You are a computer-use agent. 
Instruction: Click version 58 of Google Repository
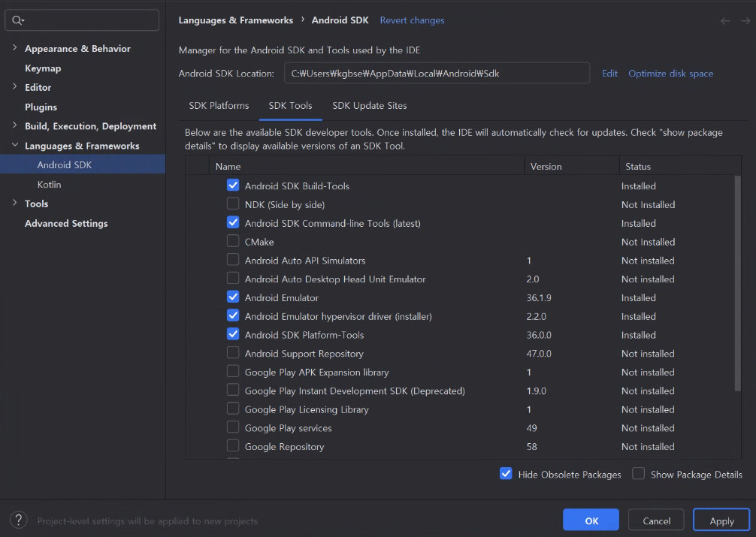click(x=532, y=447)
